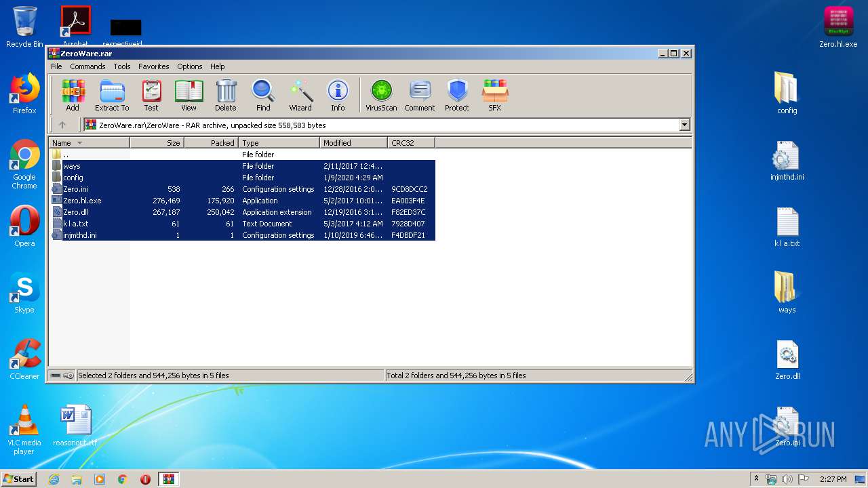Select the parent '..' folder row

pos(242,155)
